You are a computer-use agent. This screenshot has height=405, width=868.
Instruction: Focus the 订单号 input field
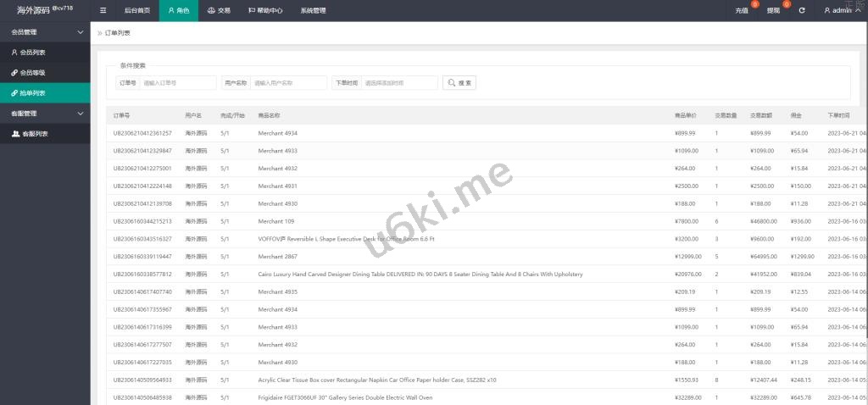click(x=177, y=83)
